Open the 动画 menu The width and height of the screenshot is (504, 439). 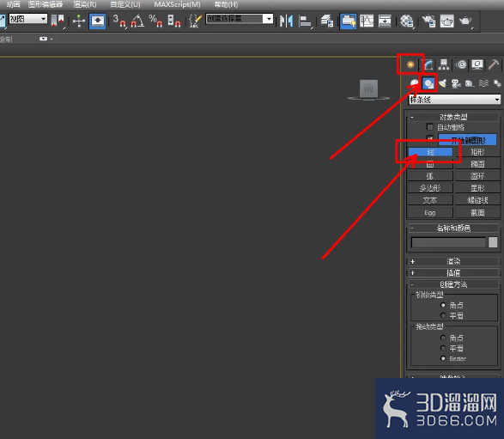click(13, 4)
